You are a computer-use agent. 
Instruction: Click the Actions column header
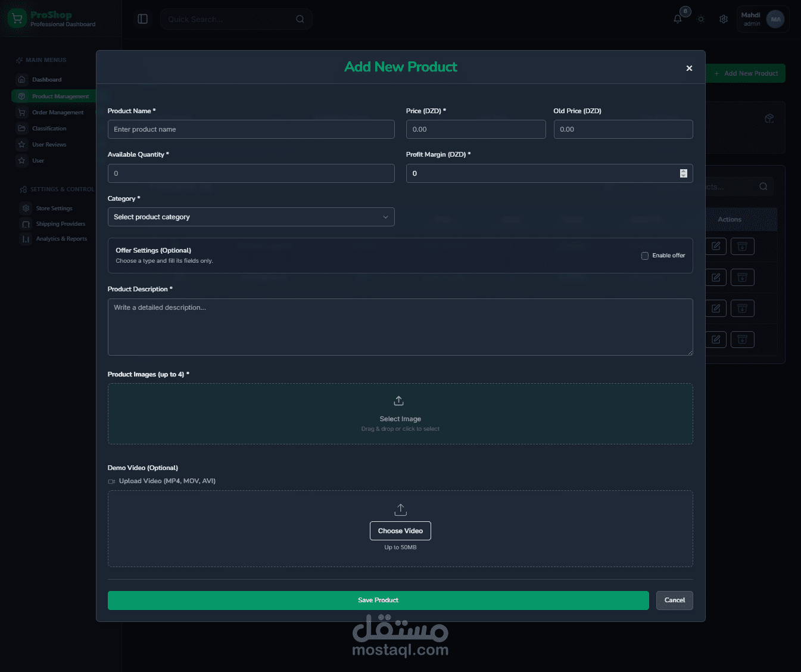730,220
